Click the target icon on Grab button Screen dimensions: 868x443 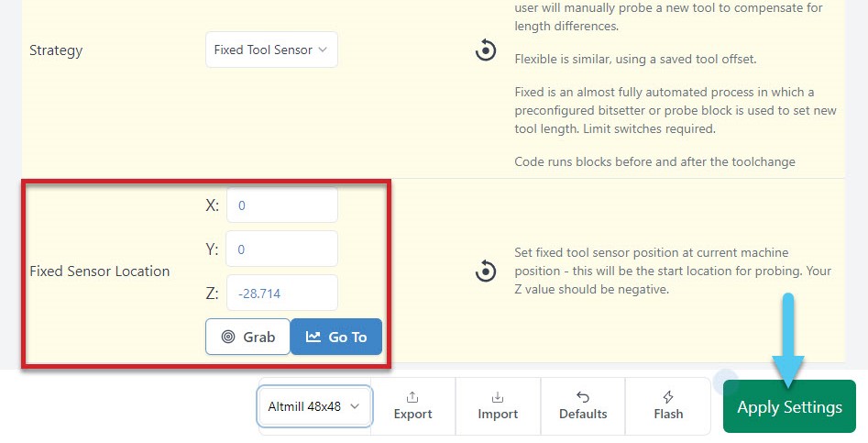[228, 337]
